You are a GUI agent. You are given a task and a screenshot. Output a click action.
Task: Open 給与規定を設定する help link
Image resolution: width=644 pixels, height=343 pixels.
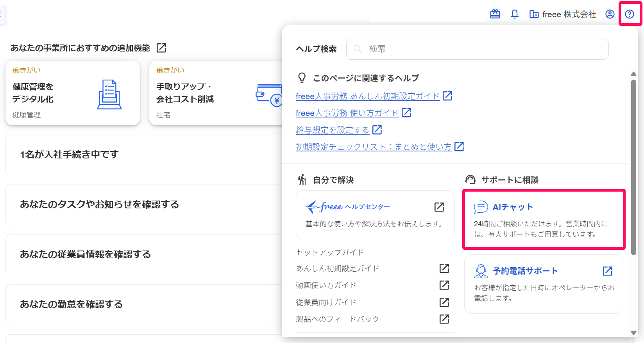pos(333,130)
